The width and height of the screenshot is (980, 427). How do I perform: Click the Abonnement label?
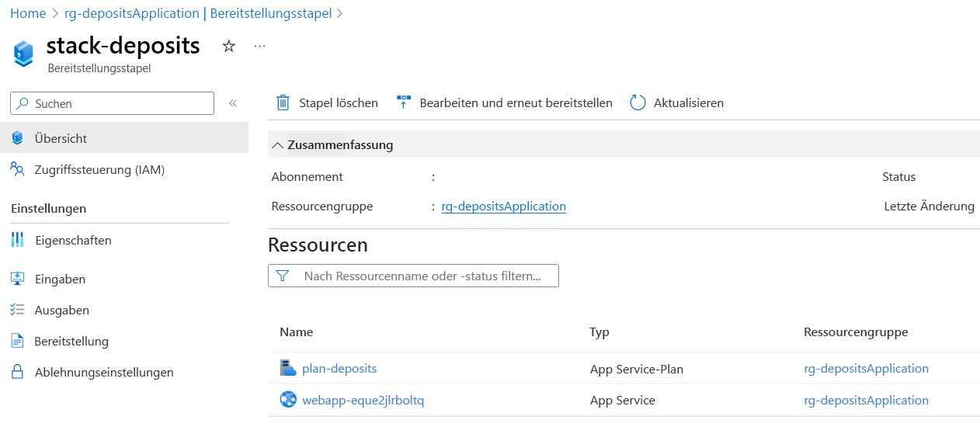[x=307, y=176]
